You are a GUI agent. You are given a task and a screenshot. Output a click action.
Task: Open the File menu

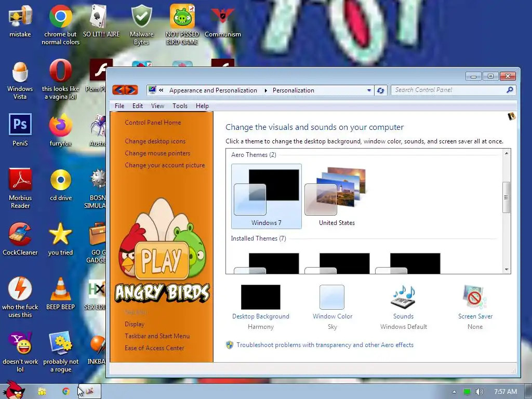coord(119,106)
